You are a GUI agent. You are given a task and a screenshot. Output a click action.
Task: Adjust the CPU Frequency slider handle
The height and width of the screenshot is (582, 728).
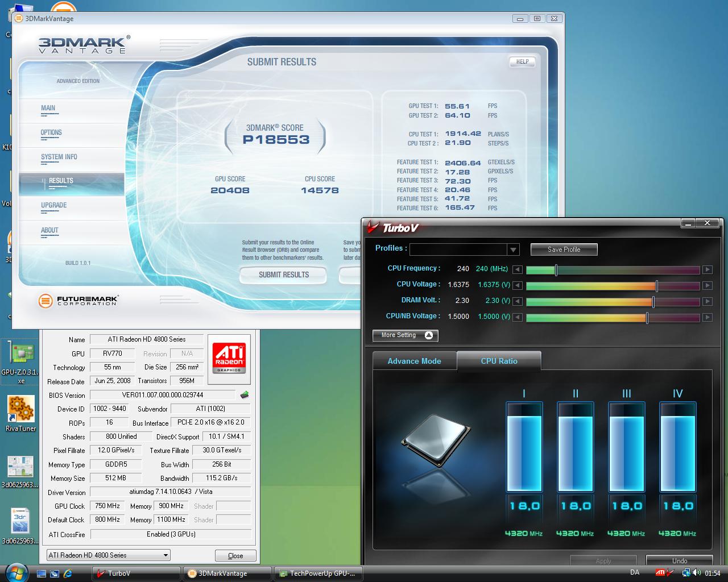point(556,270)
